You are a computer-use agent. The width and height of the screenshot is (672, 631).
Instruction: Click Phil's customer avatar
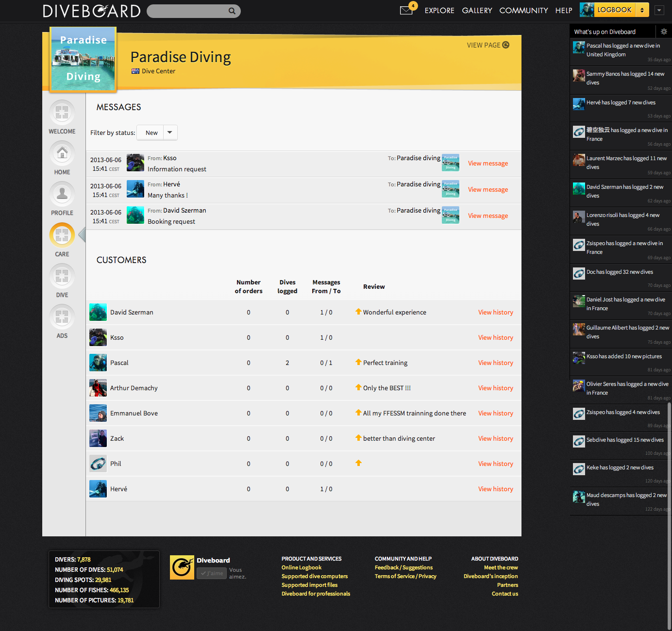click(x=98, y=464)
